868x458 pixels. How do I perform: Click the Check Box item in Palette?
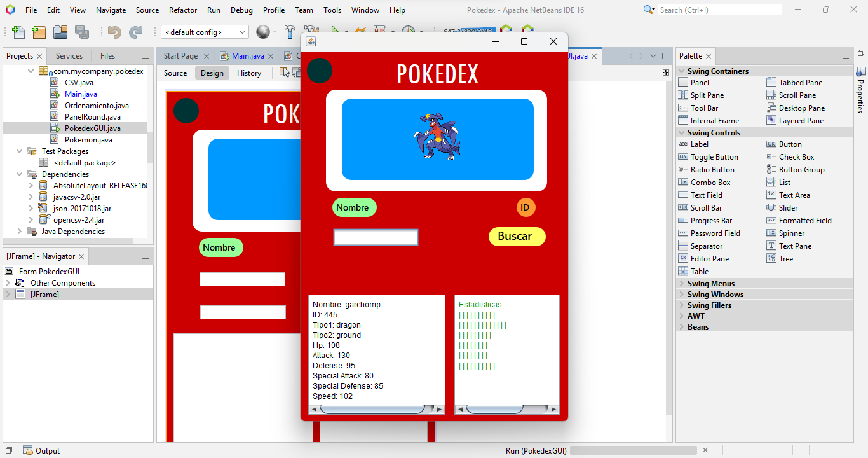point(790,156)
